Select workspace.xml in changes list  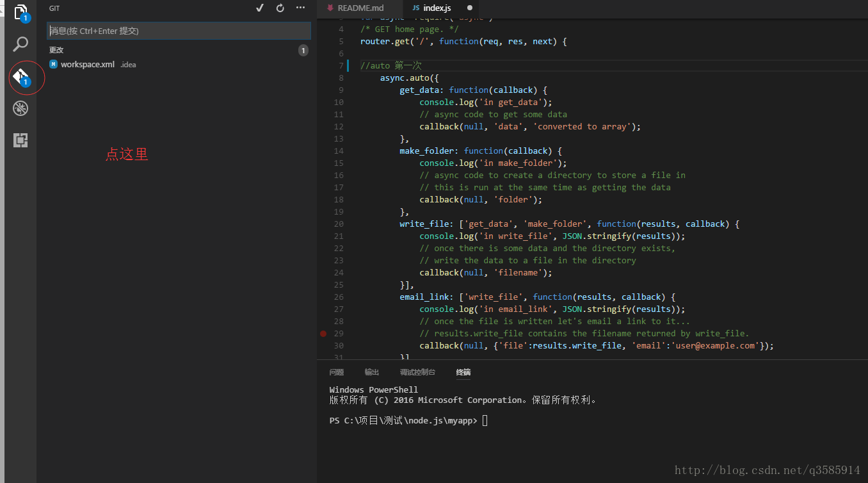coord(87,65)
